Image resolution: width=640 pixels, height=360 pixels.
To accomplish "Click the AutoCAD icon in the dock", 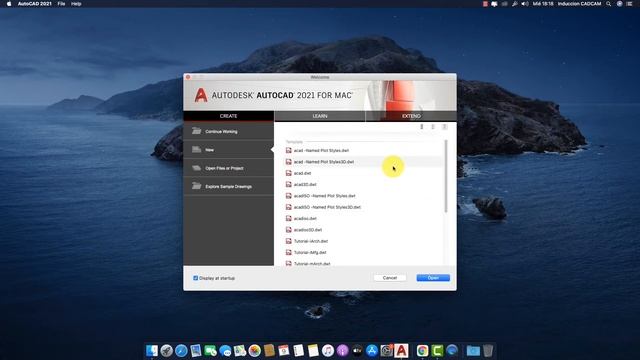I will click(x=401, y=350).
